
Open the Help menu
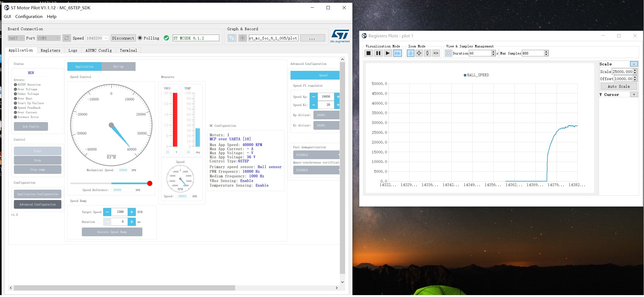tap(52, 16)
